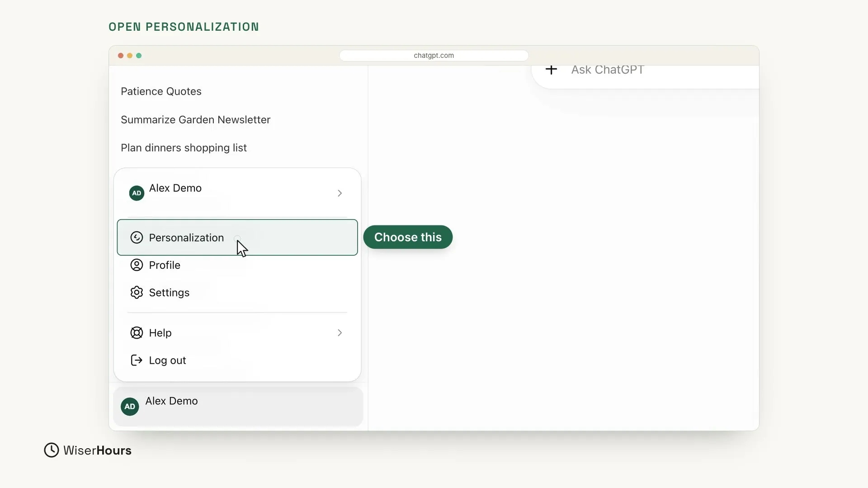Open the Profile menu item
The image size is (868, 488).
(237, 265)
